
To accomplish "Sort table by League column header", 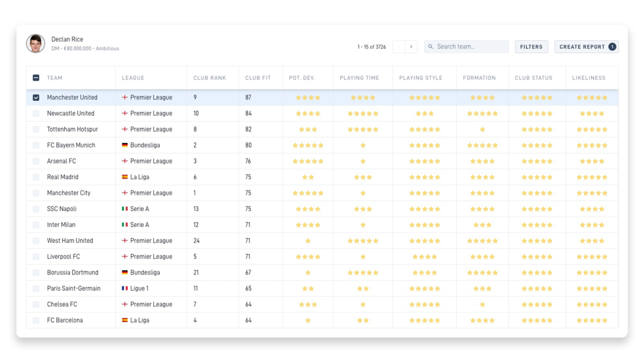I will (x=133, y=78).
